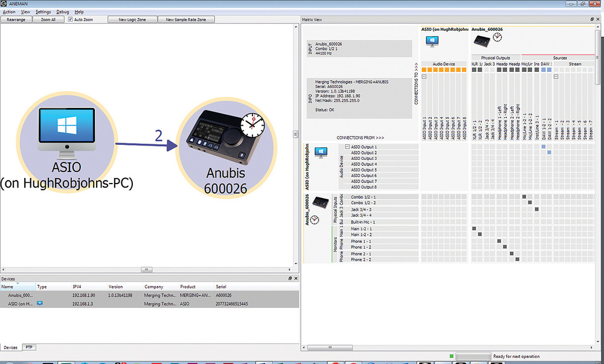Viewport: 604px width, 364px height.
Task: Collapse the ASIO Input columns expander
Action: 425,76
